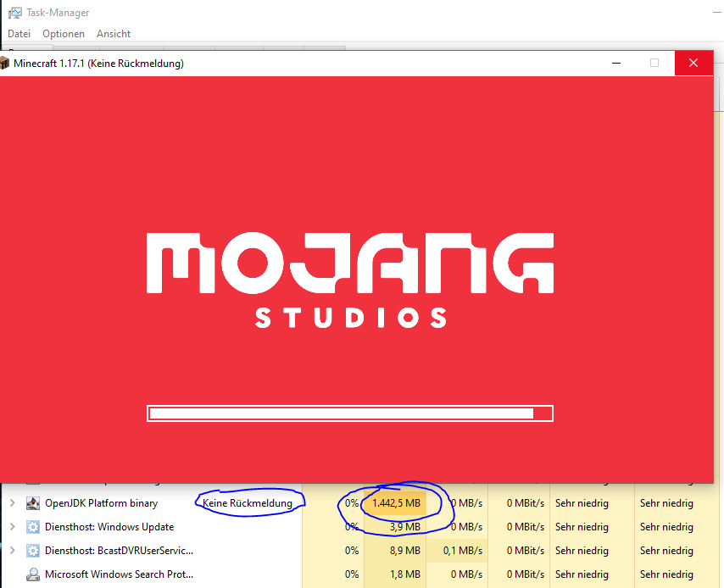The width and height of the screenshot is (724, 588).
Task: Expand the Diensthost: Windows Update entry
Action: 12,527
